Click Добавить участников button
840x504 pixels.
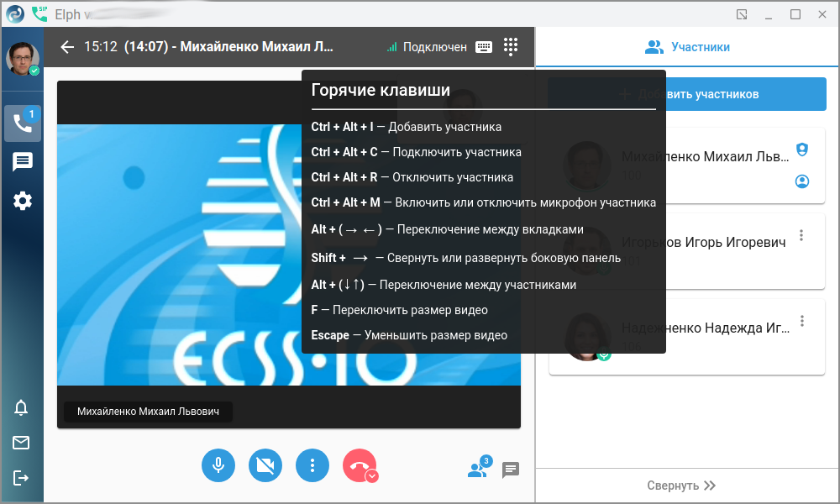tap(687, 94)
